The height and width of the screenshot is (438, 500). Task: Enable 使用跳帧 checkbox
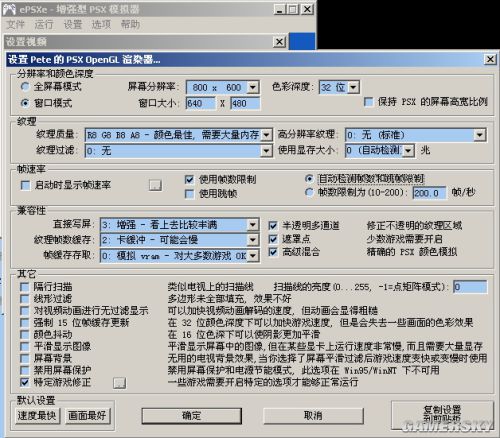pos(189,194)
